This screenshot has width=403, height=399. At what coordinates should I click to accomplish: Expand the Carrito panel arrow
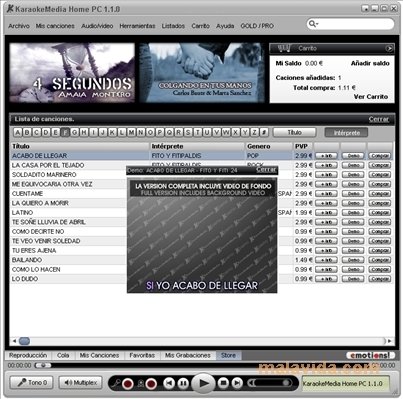pos(389,48)
